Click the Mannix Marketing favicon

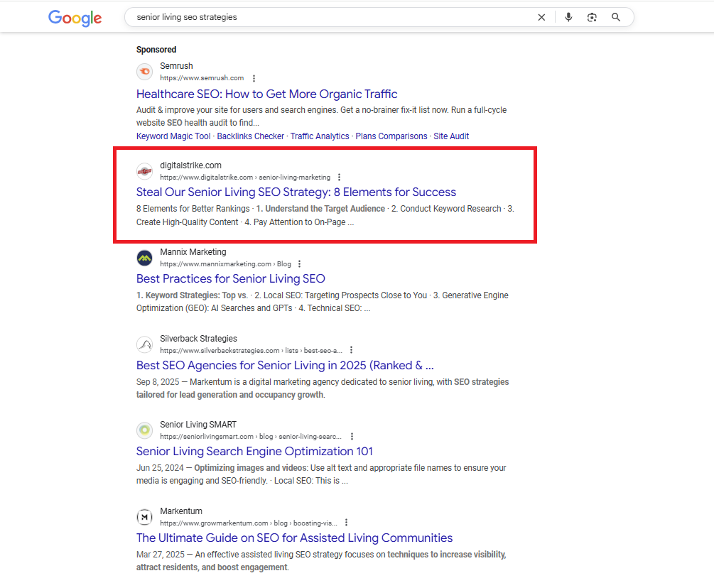coord(145,258)
